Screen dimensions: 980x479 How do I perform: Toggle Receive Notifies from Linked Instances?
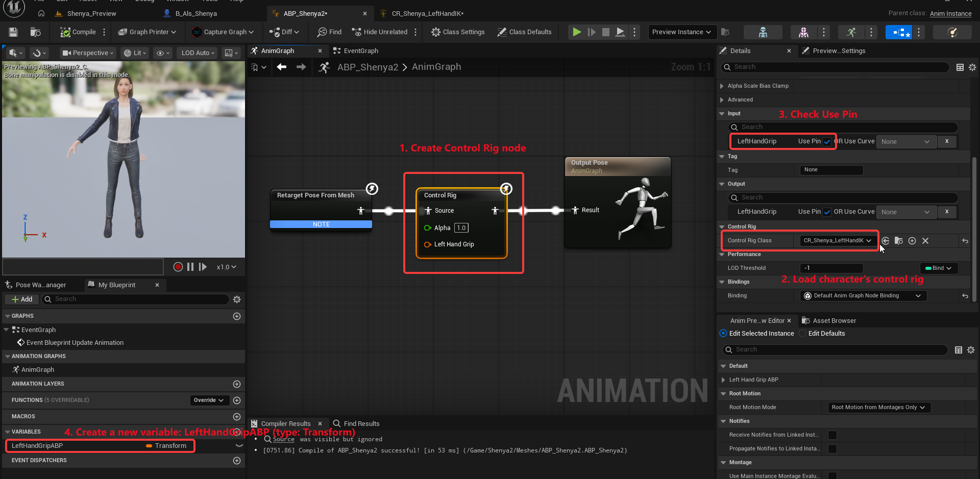coord(832,435)
